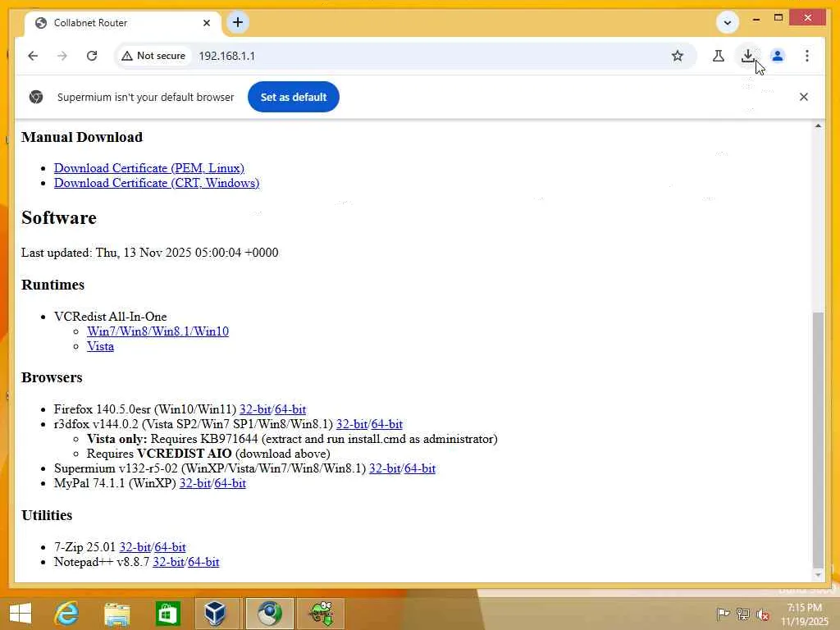
Task: Open the Action Center flag icon
Action: point(723,614)
